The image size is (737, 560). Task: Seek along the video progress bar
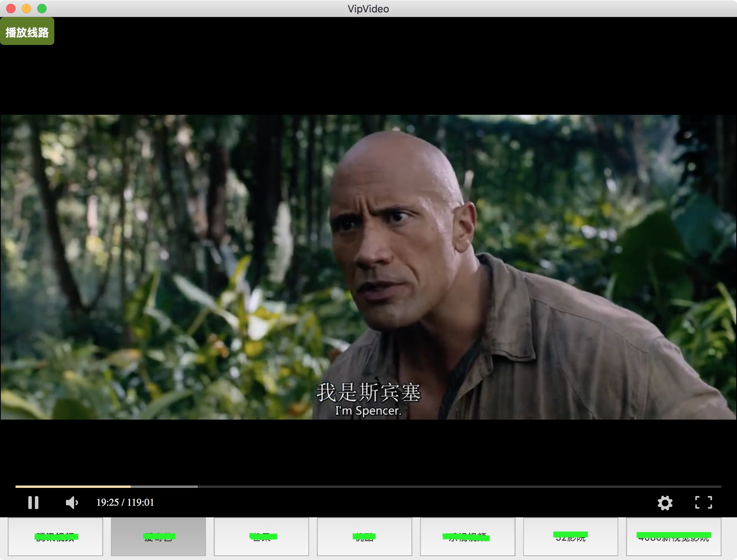(368, 486)
